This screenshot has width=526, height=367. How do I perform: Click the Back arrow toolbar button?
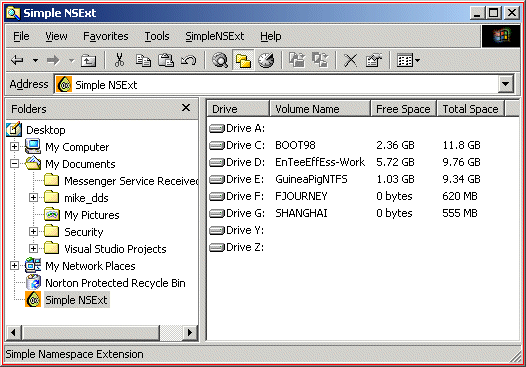(x=17, y=61)
